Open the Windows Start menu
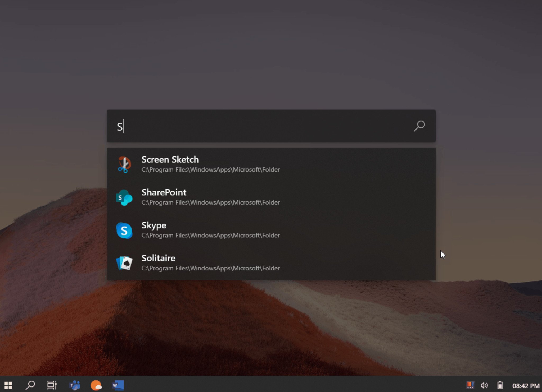Viewport: 542px width, 392px height. 8,385
